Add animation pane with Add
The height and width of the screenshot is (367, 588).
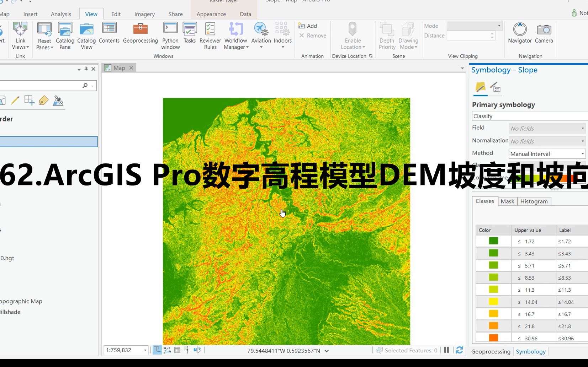pyautogui.click(x=308, y=26)
